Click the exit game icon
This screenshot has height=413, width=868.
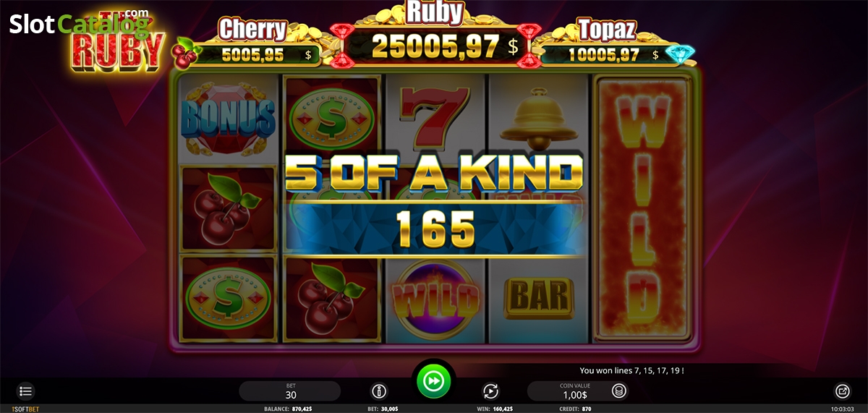(842, 391)
